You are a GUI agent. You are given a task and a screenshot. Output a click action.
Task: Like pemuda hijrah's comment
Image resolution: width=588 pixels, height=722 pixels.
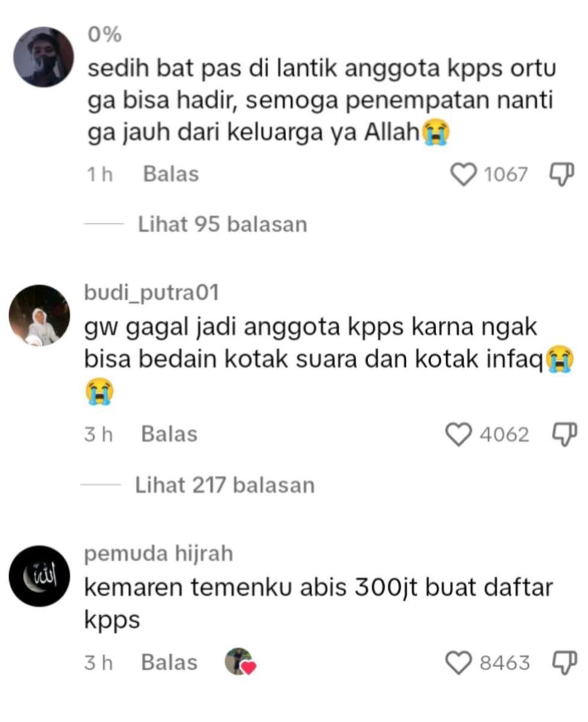click(459, 663)
